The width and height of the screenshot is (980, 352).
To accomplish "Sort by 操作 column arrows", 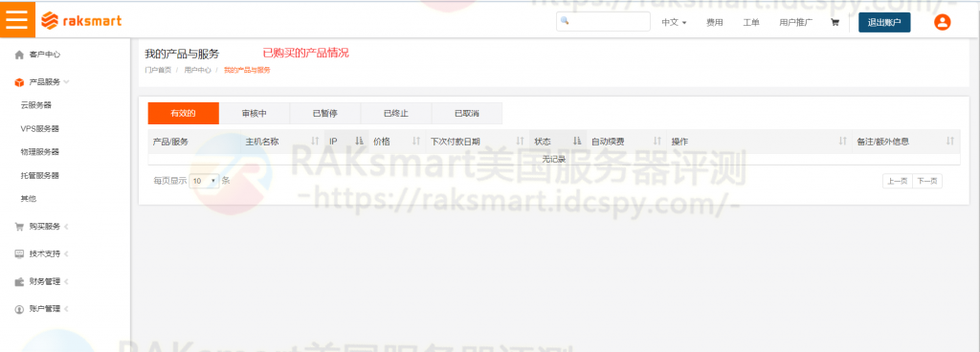I will pyautogui.click(x=843, y=142).
